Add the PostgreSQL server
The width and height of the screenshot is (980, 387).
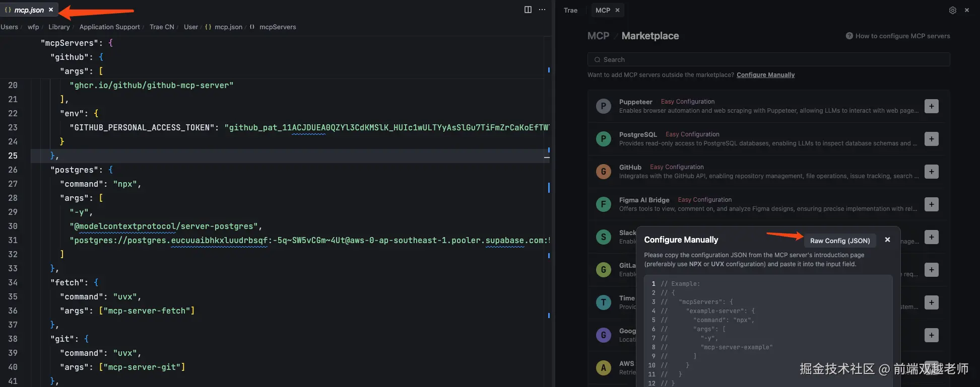pos(931,139)
